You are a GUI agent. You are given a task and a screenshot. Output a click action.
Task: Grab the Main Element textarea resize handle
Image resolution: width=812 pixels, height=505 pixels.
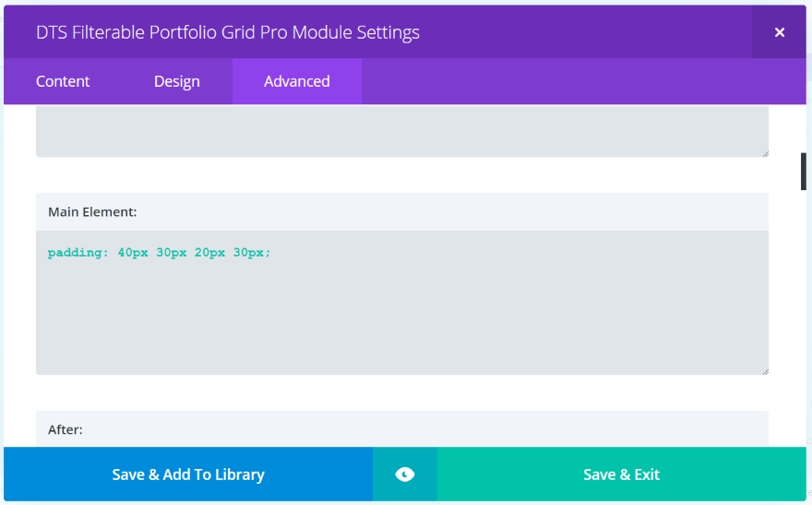pos(765,371)
